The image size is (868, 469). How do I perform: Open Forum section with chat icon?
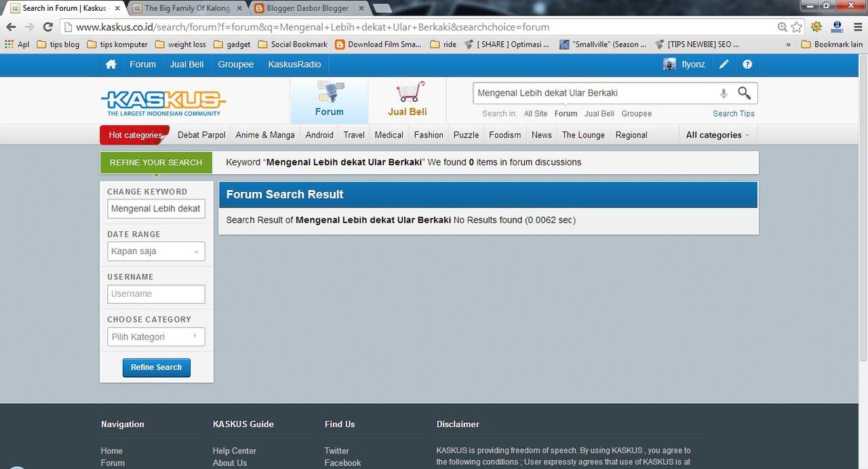pos(330,100)
